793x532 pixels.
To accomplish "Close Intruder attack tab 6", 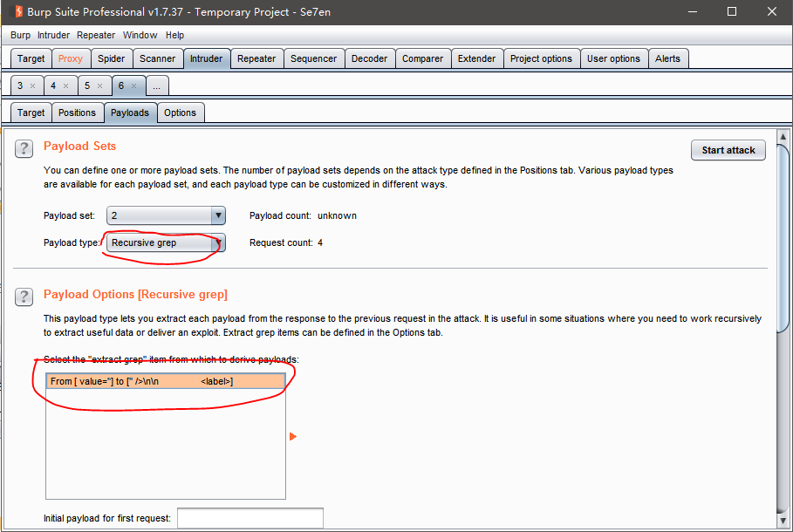I will point(134,86).
